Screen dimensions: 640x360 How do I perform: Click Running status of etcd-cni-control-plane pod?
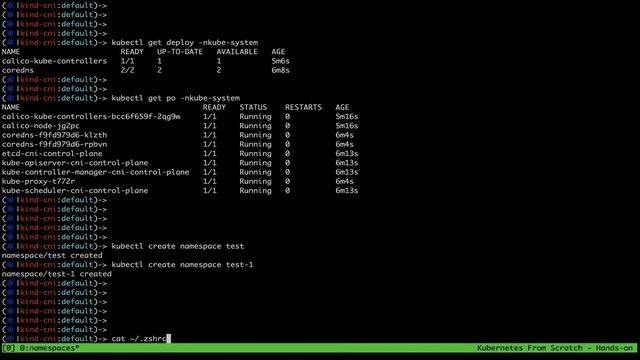coord(256,153)
